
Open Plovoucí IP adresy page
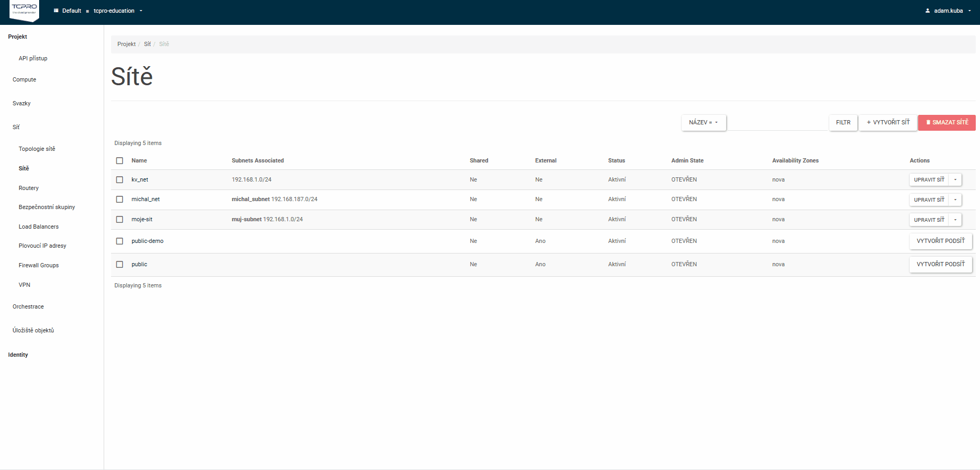tap(42, 246)
